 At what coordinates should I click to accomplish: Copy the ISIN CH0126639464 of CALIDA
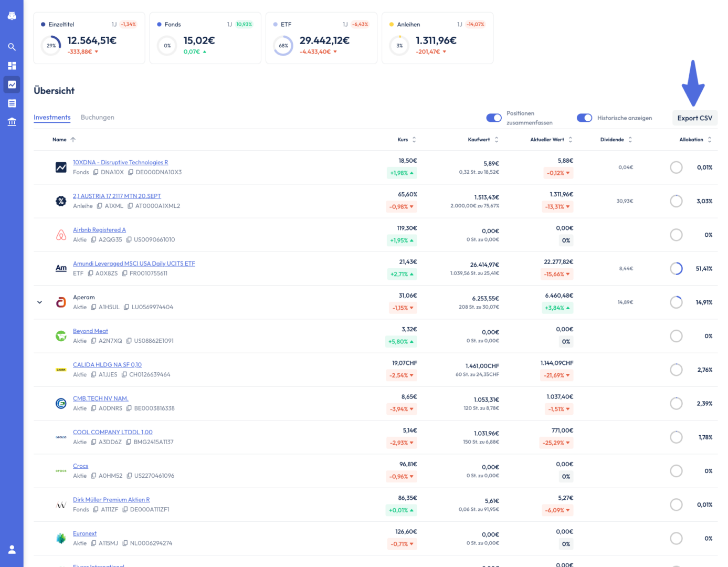click(124, 374)
